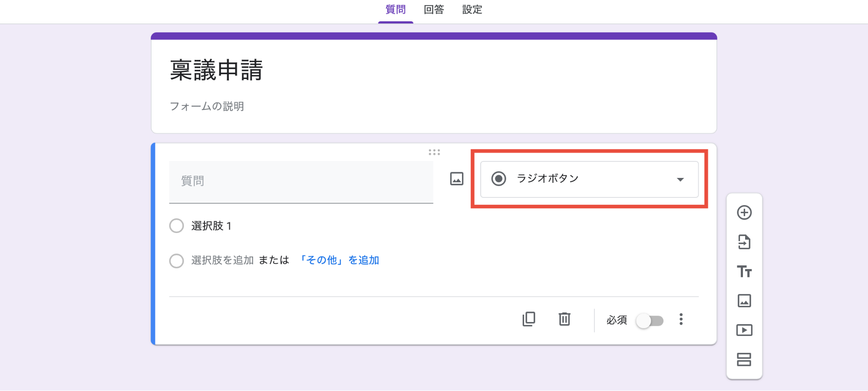
Task: Click the add question plus icon
Action: pyautogui.click(x=744, y=213)
